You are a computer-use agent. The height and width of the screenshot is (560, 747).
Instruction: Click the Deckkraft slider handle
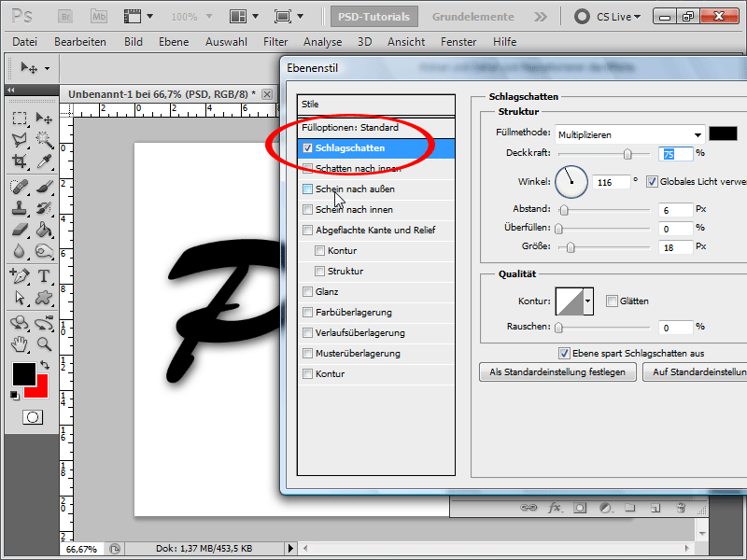[627, 153]
